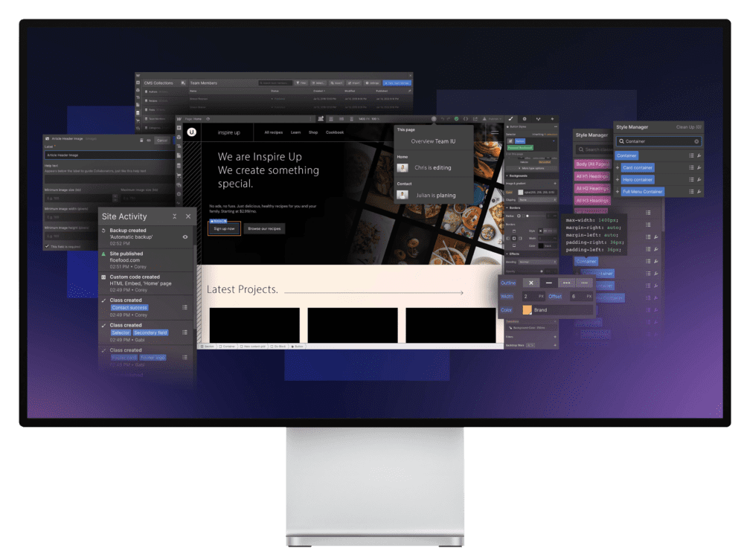Image resolution: width=744 pixels, height=560 pixels.
Task: Open list icon for Card container
Action: point(691,167)
